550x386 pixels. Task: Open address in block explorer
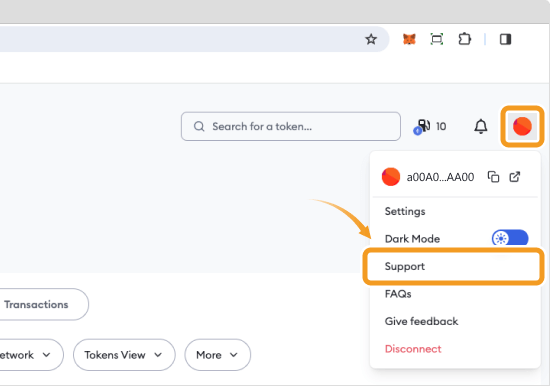click(515, 177)
